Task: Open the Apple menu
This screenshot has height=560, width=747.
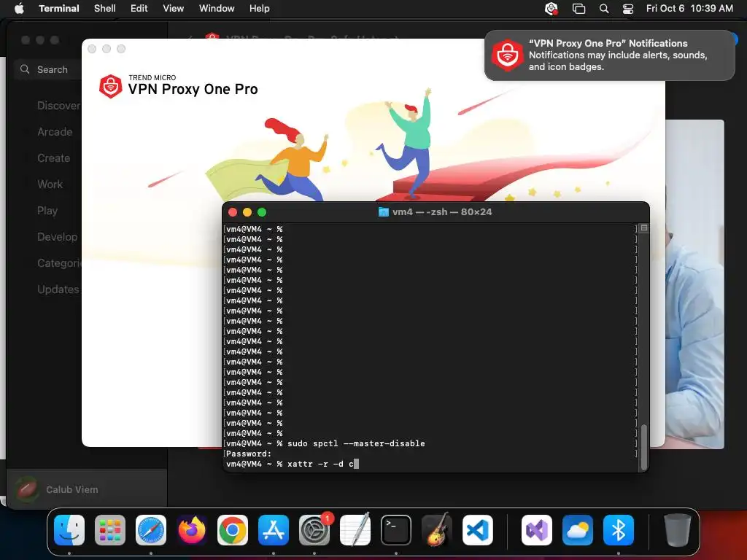Action: click(x=19, y=9)
